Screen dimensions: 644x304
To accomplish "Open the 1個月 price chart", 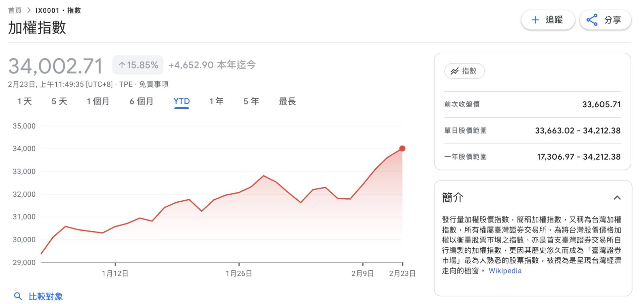I will (98, 101).
